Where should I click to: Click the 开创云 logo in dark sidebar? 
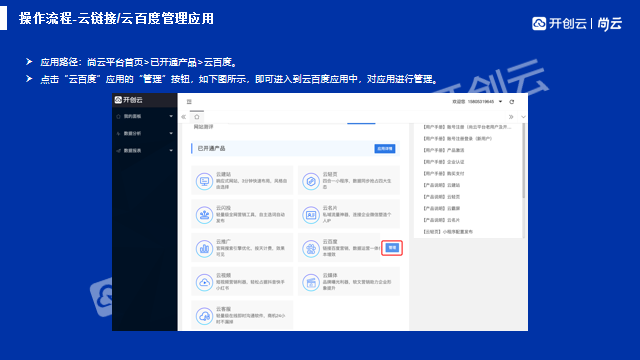(x=129, y=100)
